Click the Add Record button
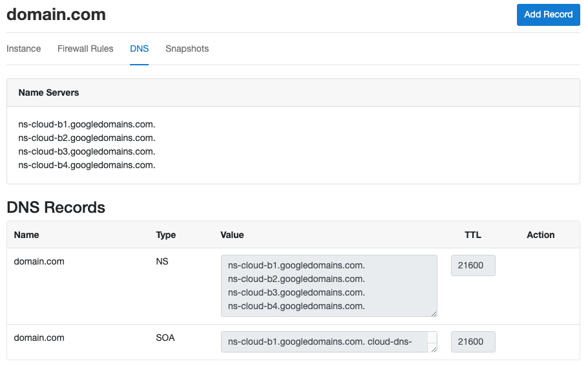 [x=548, y=15]
